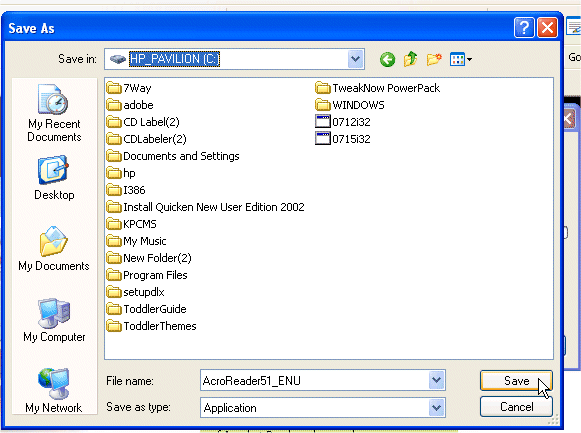
Task: Click the Cancel button
Action: [x=516, y=407]
